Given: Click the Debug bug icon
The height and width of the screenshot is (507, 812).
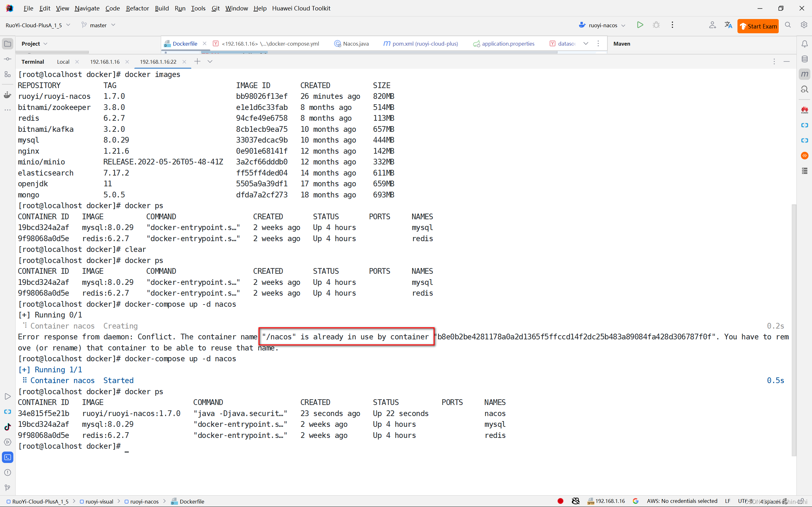Looking at the screenshot, I should click(x=656, y=25).
